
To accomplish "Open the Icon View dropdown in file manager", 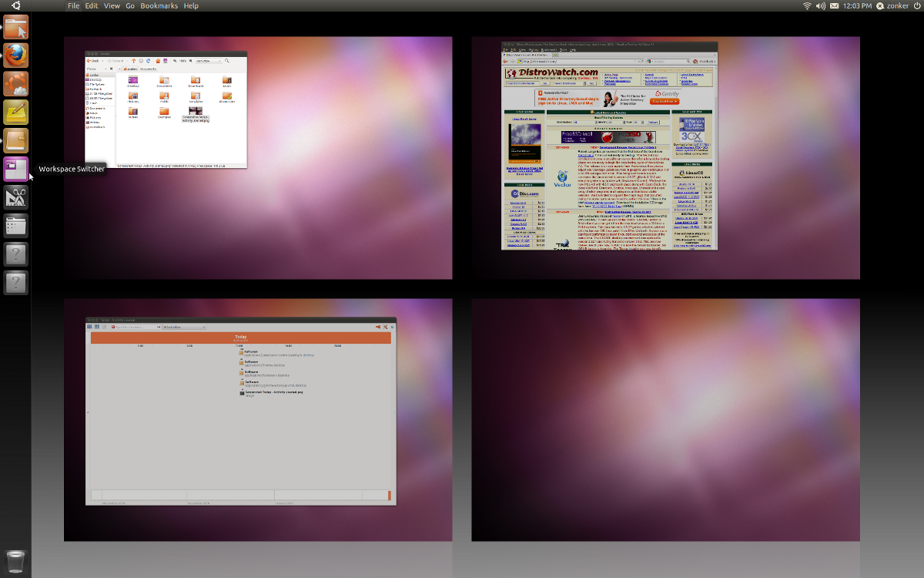I will click(x=209, y=61).
